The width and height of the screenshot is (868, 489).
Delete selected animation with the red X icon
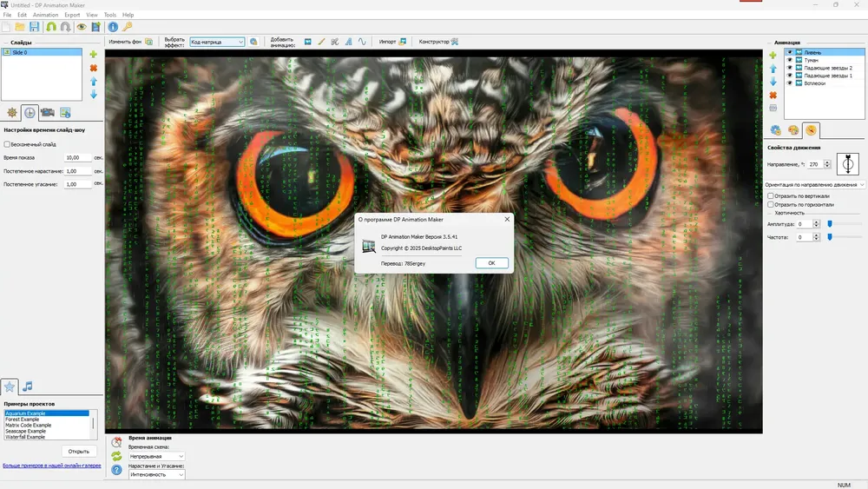[x=773, y=96]
